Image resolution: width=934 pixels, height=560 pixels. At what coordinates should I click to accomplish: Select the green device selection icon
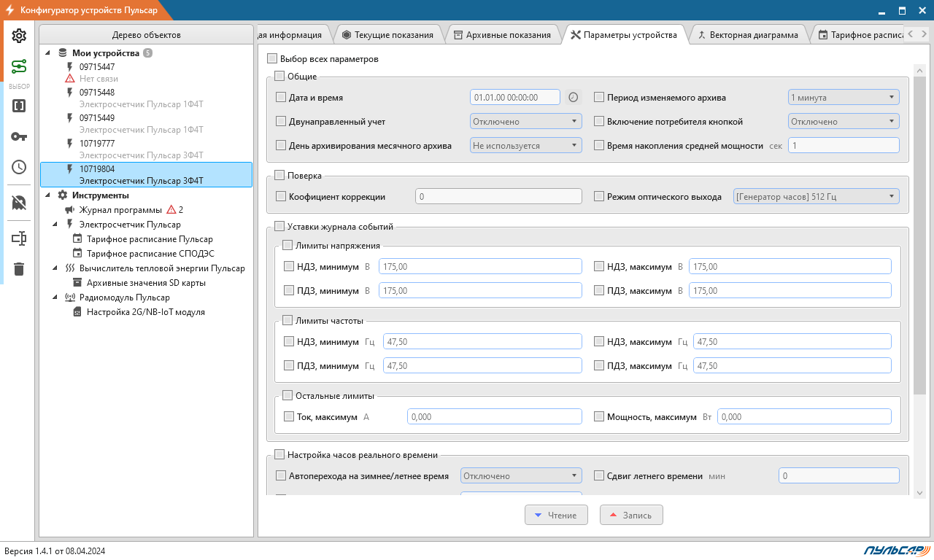(x=19, y=67)
